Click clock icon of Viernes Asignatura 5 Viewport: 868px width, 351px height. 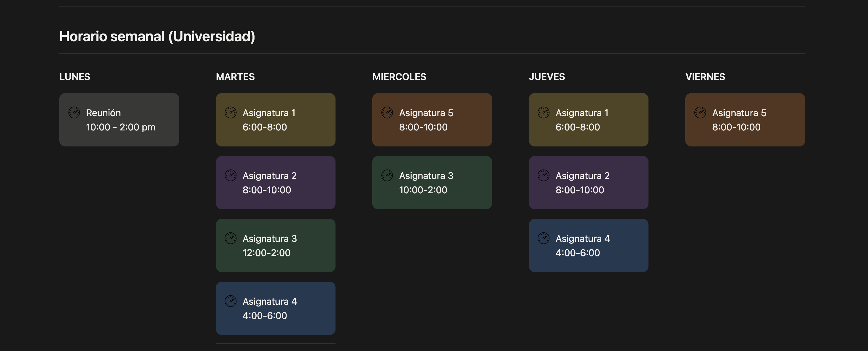700,113
